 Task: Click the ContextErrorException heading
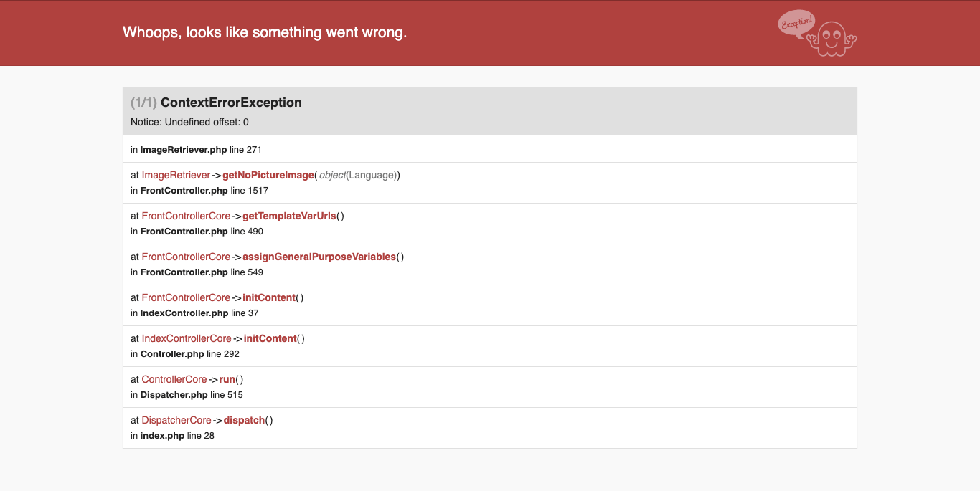(231, 103)
